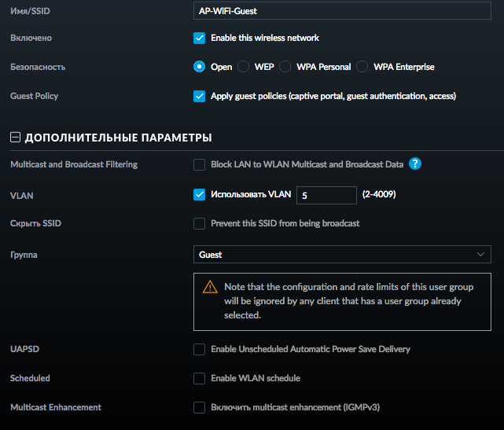504x430 pixels.
Task: Click the Имя/SSID field with AP-WiFi-Guest
Action: [342, 10]
